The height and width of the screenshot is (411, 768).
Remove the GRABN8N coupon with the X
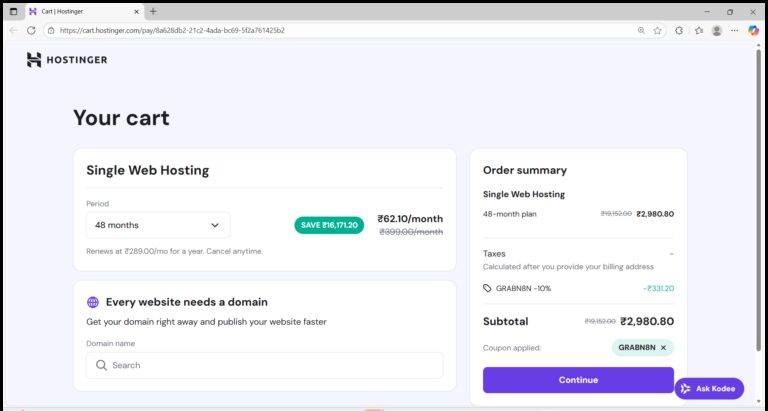pos(663,348)
